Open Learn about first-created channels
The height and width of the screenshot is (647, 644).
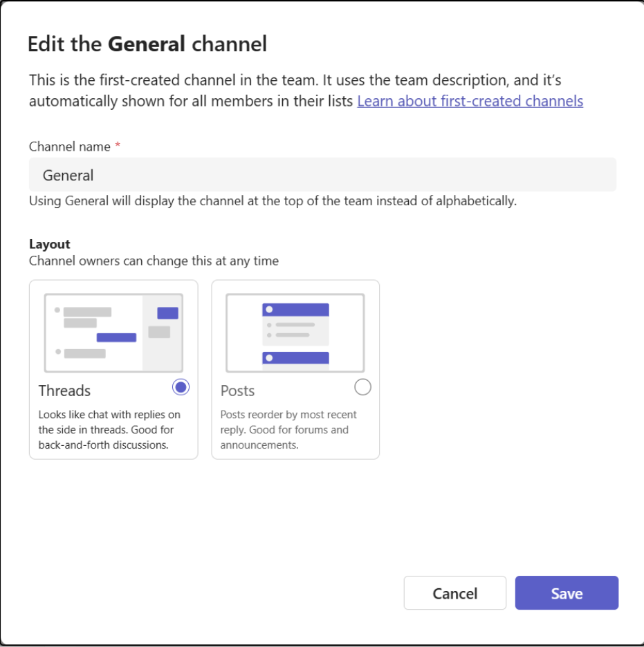point(470,101)
